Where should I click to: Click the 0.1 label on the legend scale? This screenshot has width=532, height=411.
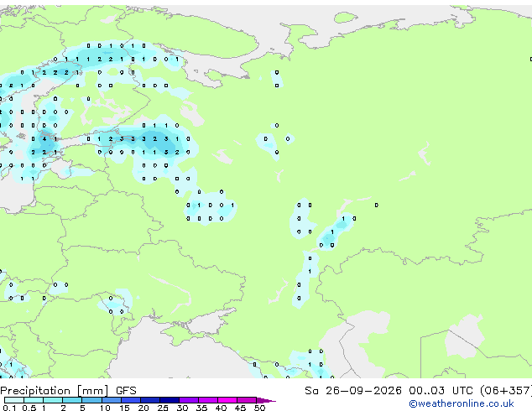(10, 408)
